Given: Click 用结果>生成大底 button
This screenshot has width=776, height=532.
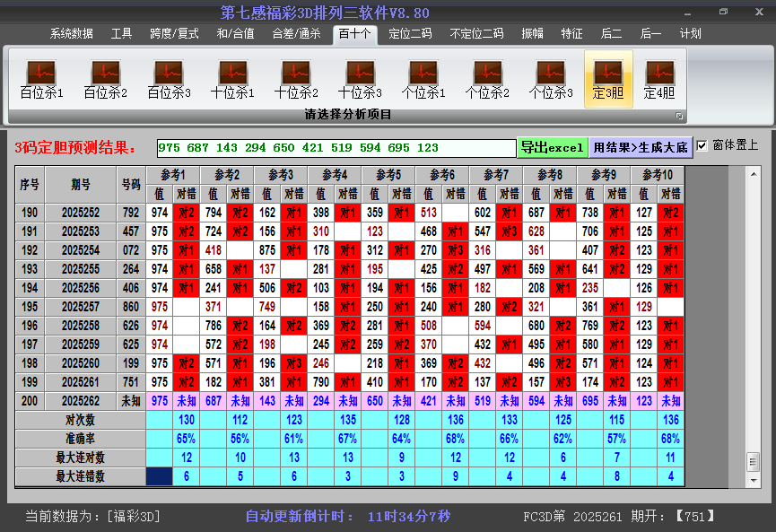Looking at the screenshot, I should (x=641, y=147).
